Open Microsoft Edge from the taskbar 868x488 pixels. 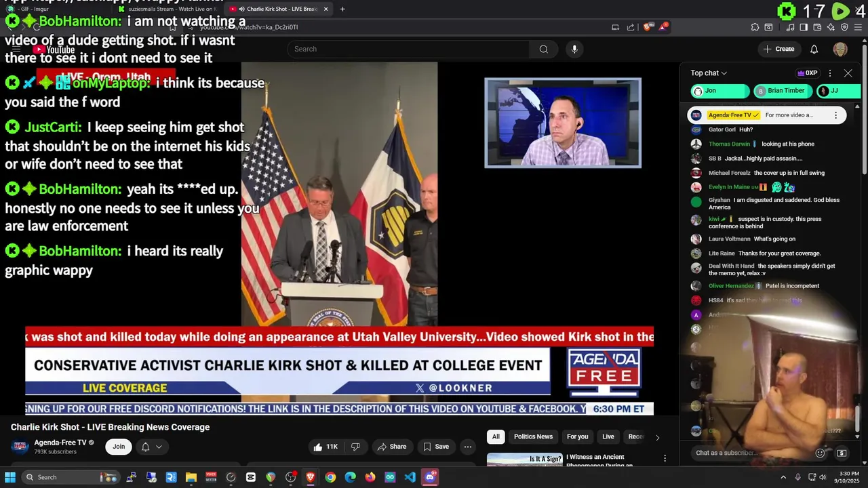coord(350,477)
